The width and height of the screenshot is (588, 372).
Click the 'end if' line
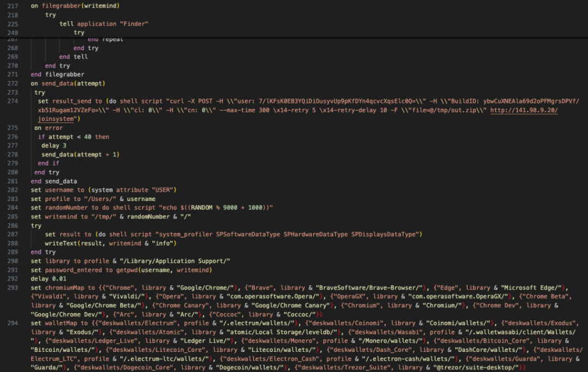[x=48, y=163]
